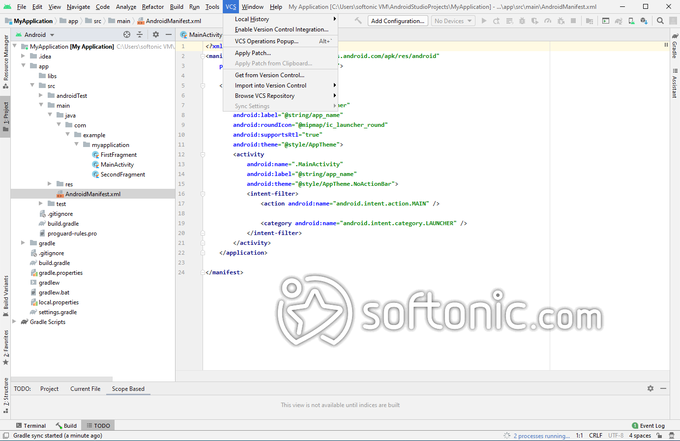
Task: Click the tool window quick-access icon bottom-left
Action: (6, 435)
